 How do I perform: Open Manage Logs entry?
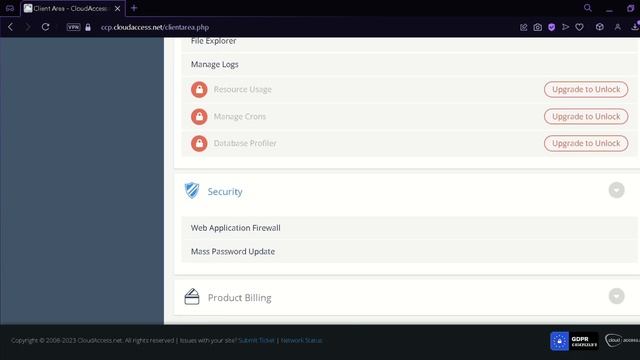click(409, 64)
